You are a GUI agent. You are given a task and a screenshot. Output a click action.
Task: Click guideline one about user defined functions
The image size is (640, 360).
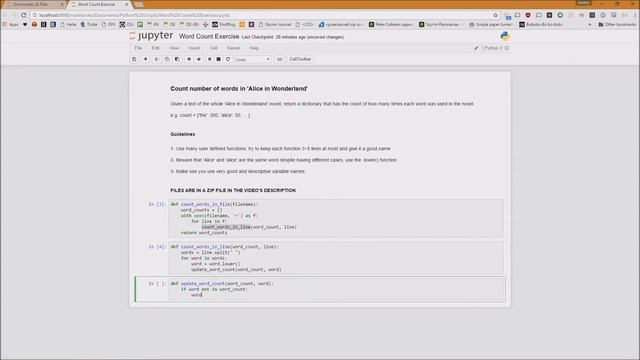click(280, 149)
